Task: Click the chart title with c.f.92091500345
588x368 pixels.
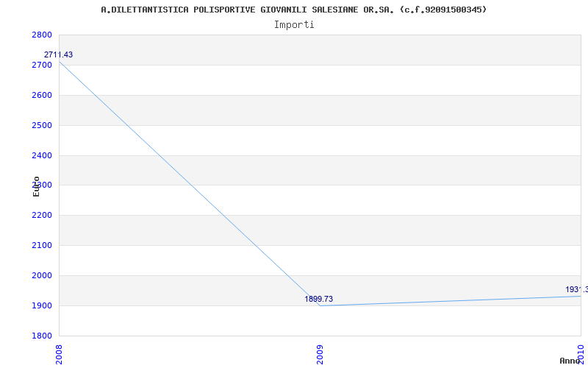Action: coord(293,10)
